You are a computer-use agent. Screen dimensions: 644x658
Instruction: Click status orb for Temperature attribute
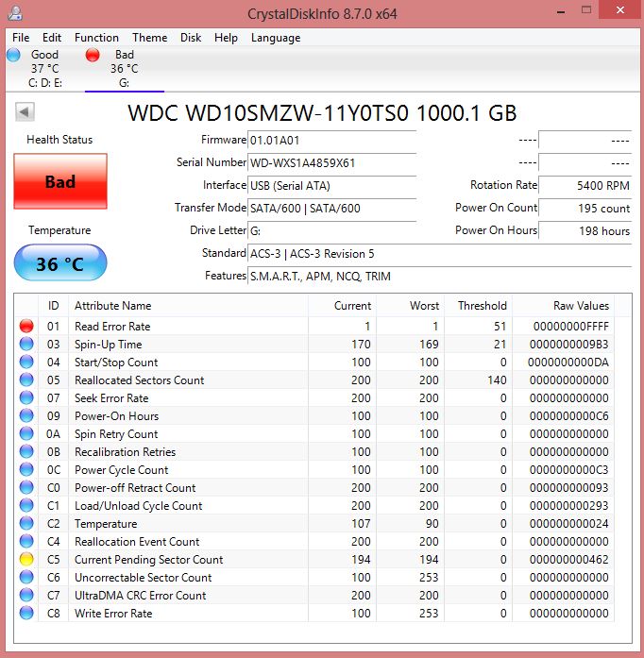click(x=26, y=523)
